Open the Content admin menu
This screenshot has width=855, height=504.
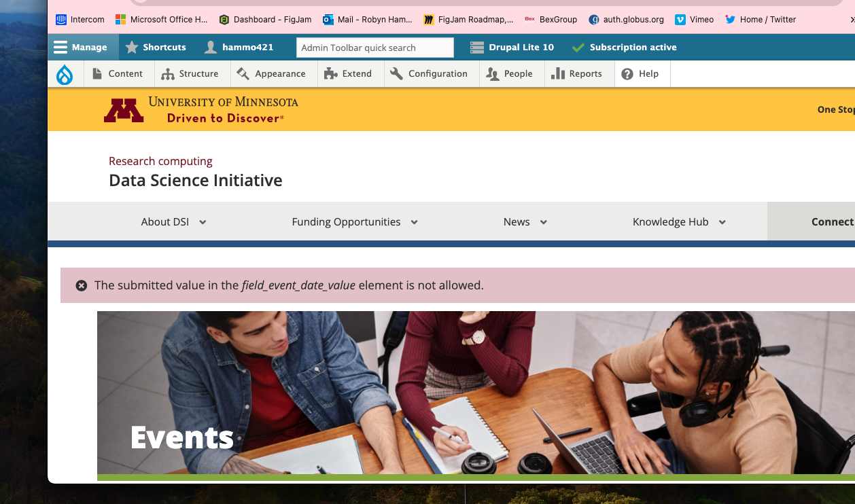tap(118, 74)
